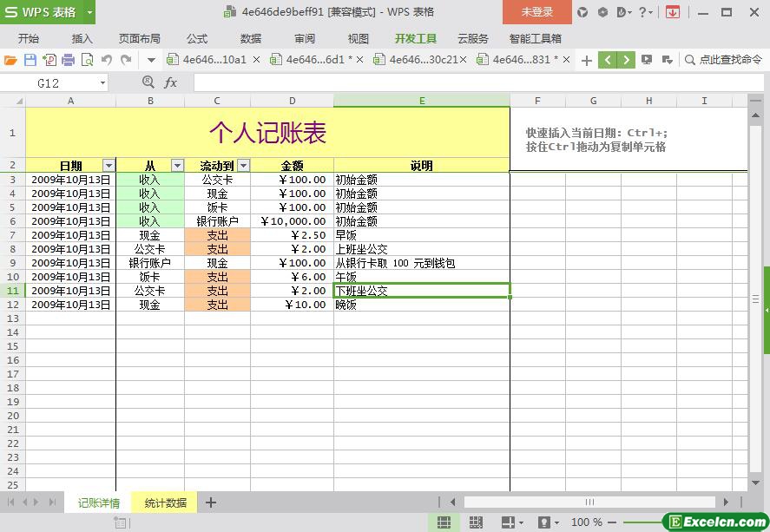
Task: Add a new sheet with plus icon
Action: pos(210,502)
